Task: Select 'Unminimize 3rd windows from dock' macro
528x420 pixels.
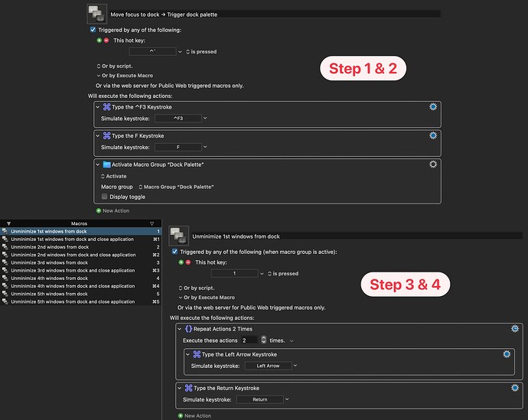Action: (50, 262)
